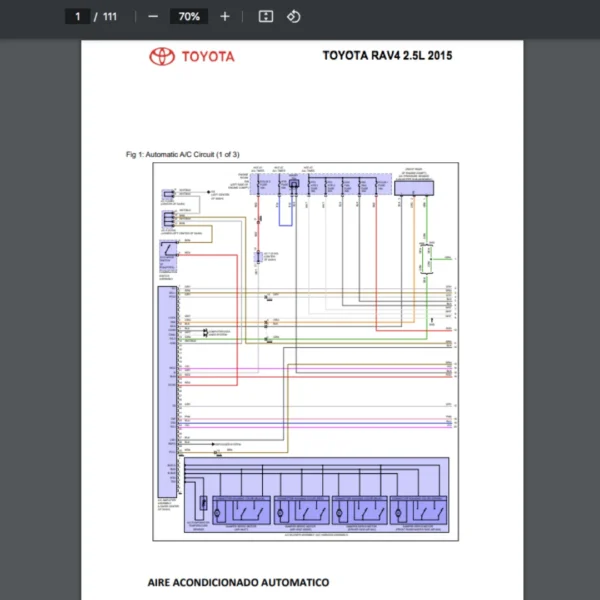The image size is (600, 600).
Task: Click the 70% zoom level field
Action: [x=188, y=16]
